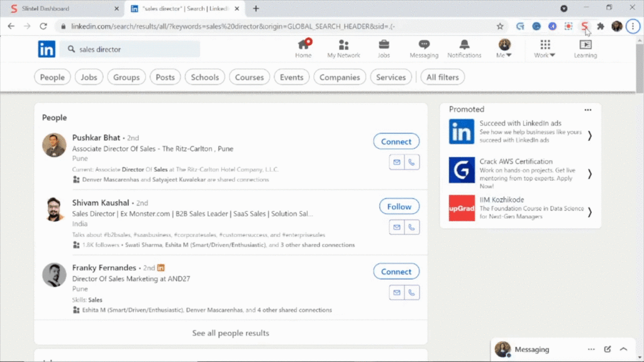644x362 pixels.
Task: Filter results by Courses
Action: tap(249, 77)
